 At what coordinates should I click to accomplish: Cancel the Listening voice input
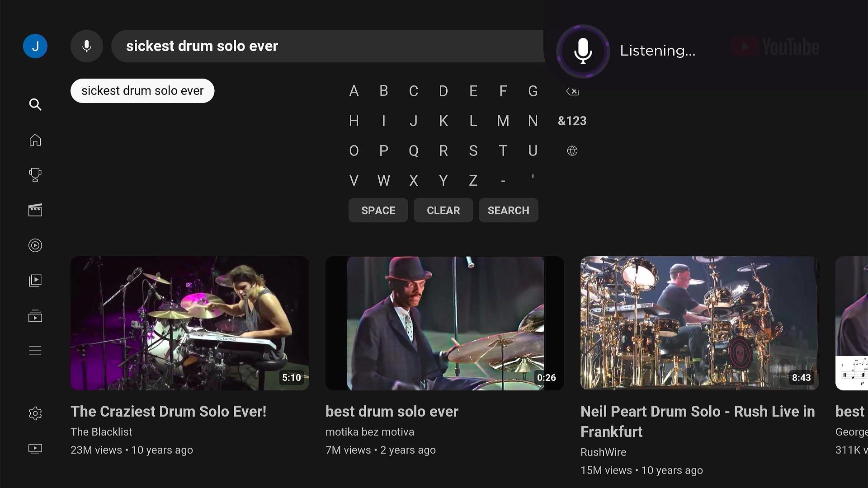(x=583, y=51)
